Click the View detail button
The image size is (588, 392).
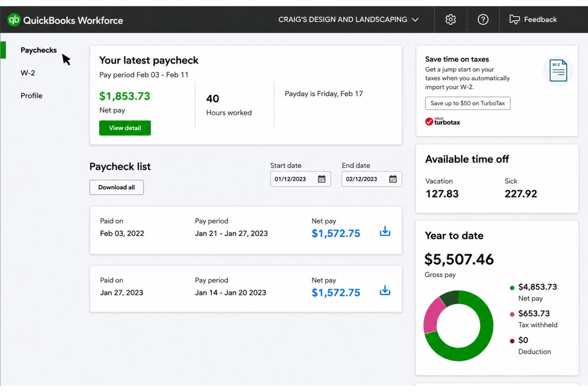(x=125, y=128)
